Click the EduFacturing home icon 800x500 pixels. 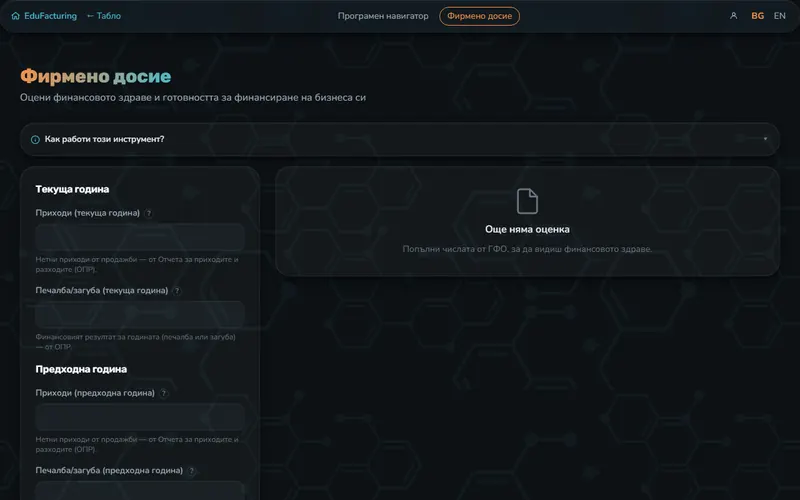(16, 16)
